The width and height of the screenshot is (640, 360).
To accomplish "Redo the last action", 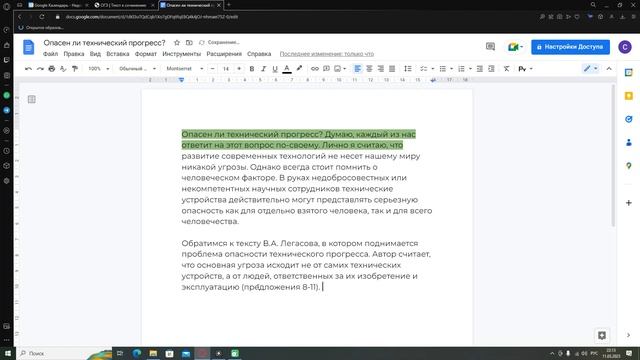I will pyautogui.click(x=40, y=69).
